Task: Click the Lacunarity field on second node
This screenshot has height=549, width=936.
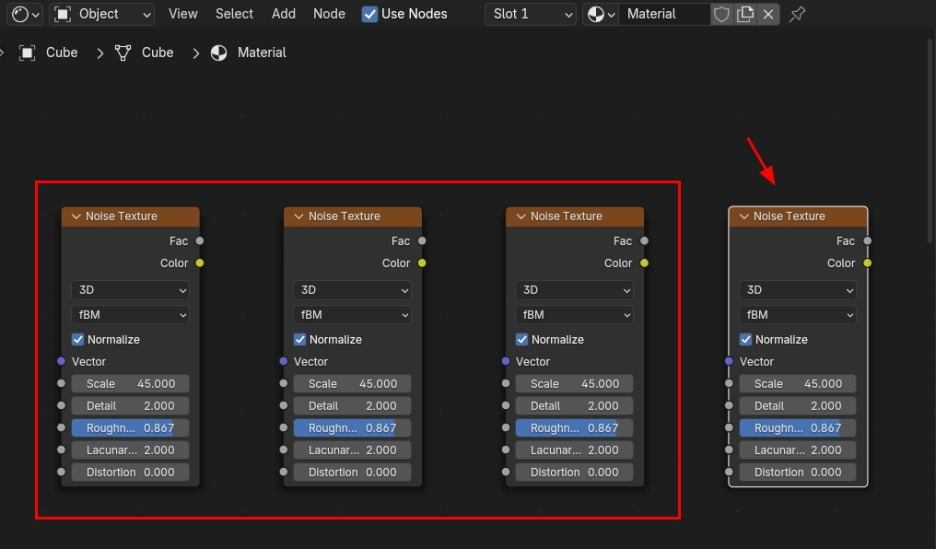Action: click(352, 450)
